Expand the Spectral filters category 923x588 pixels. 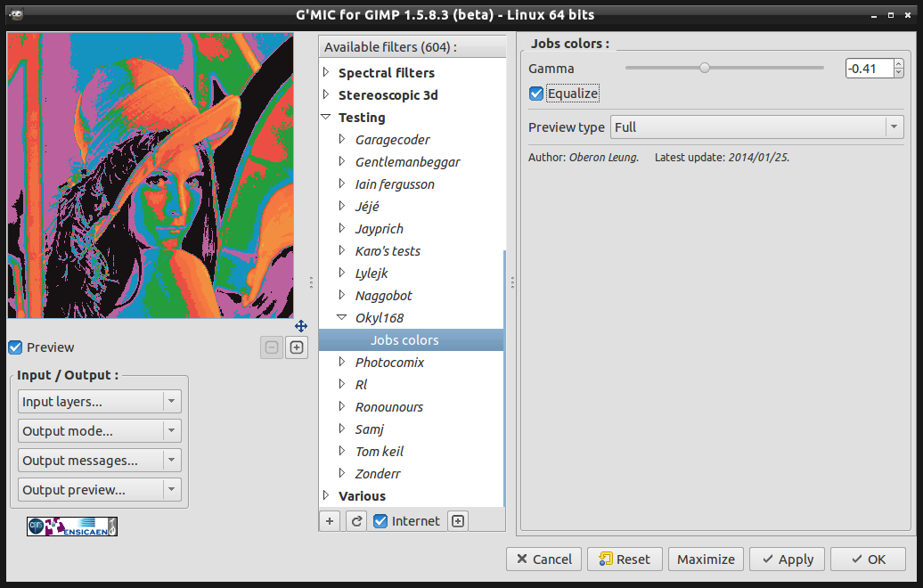[326, 72]
